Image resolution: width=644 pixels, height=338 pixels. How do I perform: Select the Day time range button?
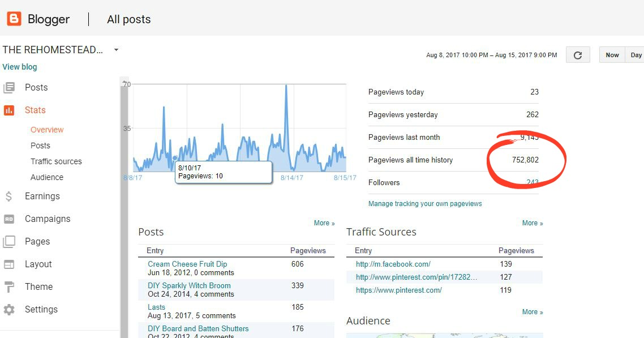635,55
